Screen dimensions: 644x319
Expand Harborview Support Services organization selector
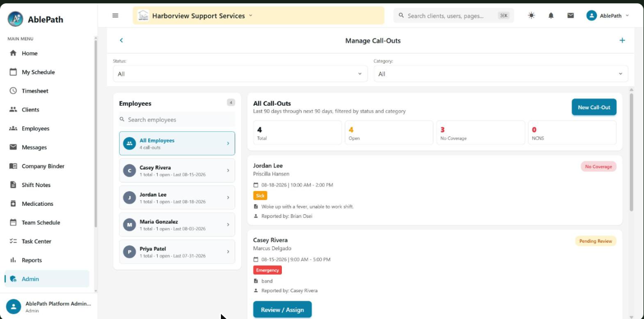point(259,15)
